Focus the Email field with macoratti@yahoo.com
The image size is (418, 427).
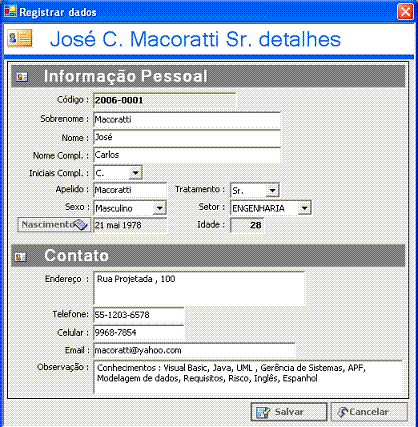point(194,350)
